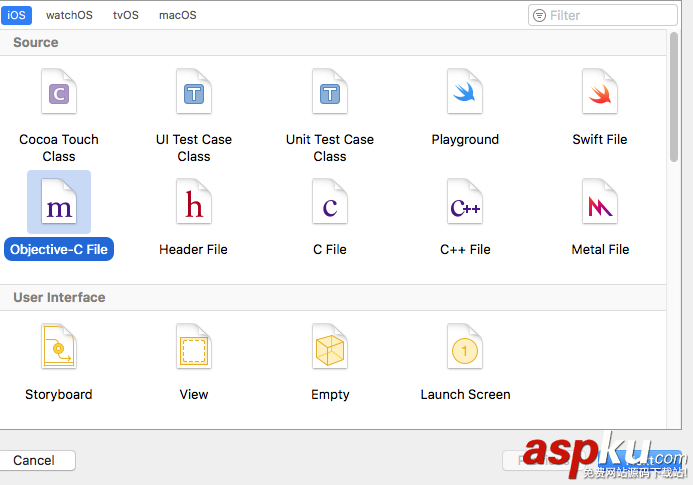
Task: Select the C File template icon
Action: click(x=330, y=202)
